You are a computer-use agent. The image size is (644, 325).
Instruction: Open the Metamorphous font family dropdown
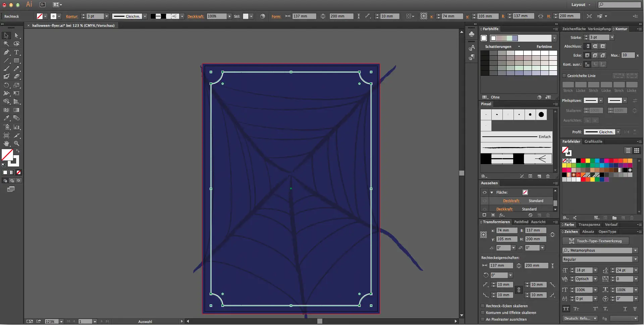point(635,251)
